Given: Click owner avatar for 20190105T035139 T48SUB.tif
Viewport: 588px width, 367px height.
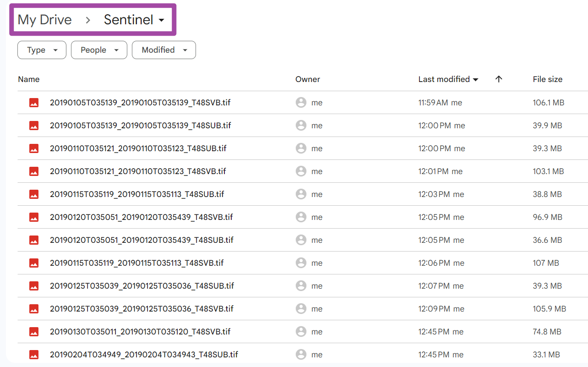Looking at the screenshot, I should pos(301,126).
